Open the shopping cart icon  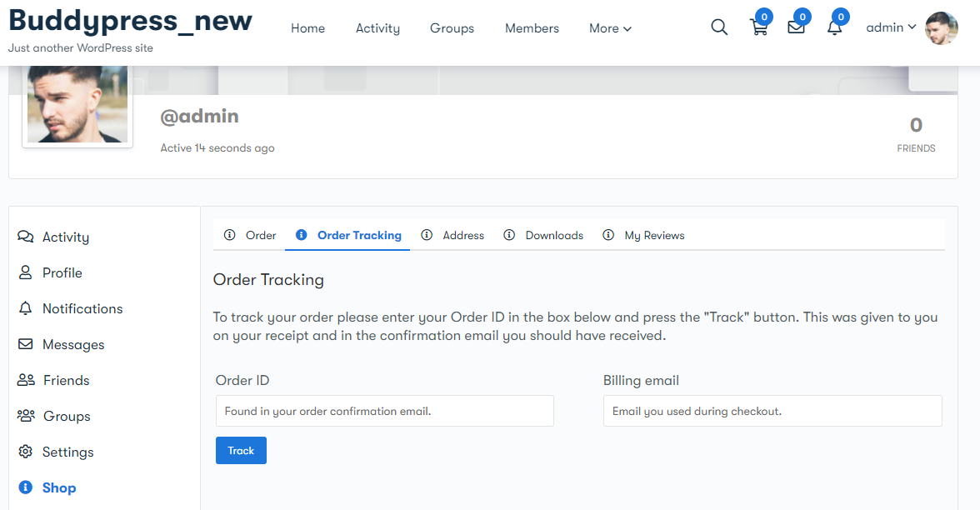tap(758, 27)
